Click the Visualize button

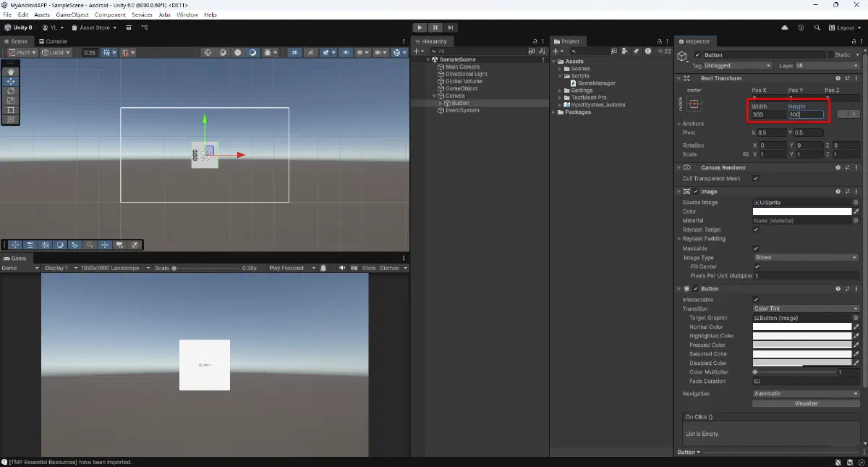coord(805,403)
